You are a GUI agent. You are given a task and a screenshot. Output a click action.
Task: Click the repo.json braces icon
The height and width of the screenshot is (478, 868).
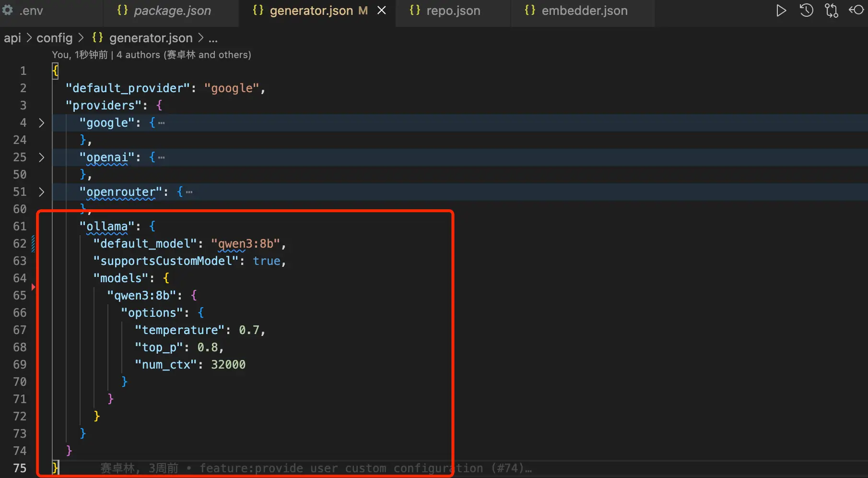coord(415,10)
